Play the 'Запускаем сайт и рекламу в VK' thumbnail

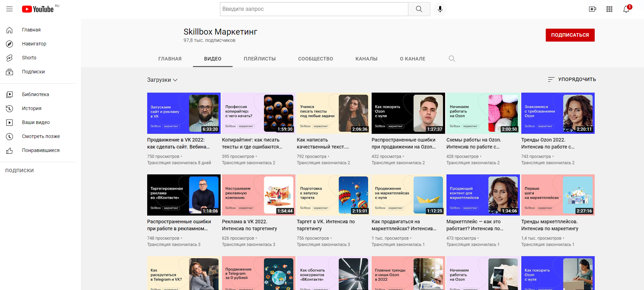coord(184,113)
